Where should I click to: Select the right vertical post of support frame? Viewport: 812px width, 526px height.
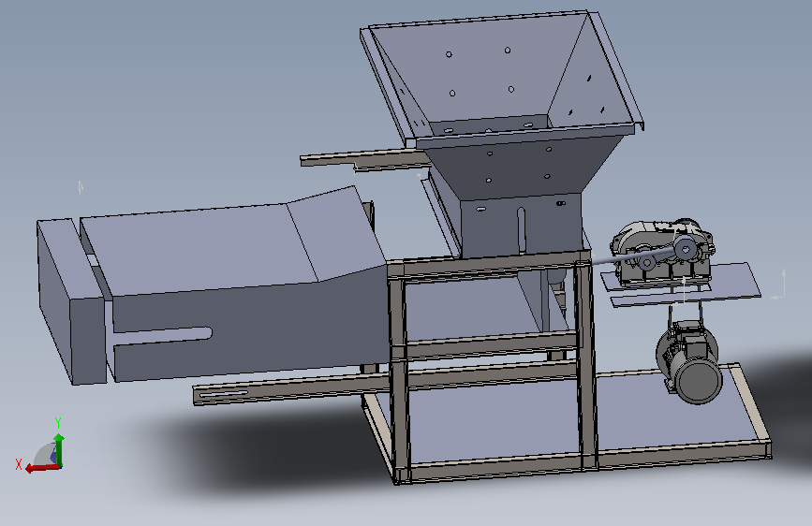(x=586, y=362)
